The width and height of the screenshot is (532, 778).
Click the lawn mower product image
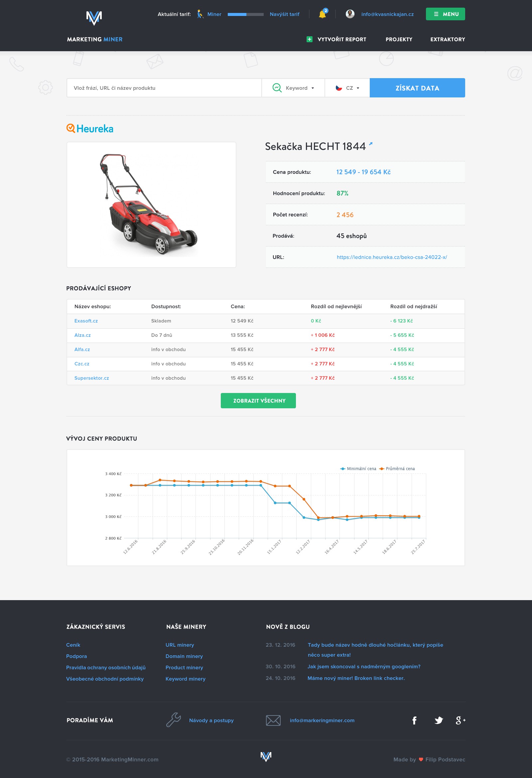pos(151,204)
